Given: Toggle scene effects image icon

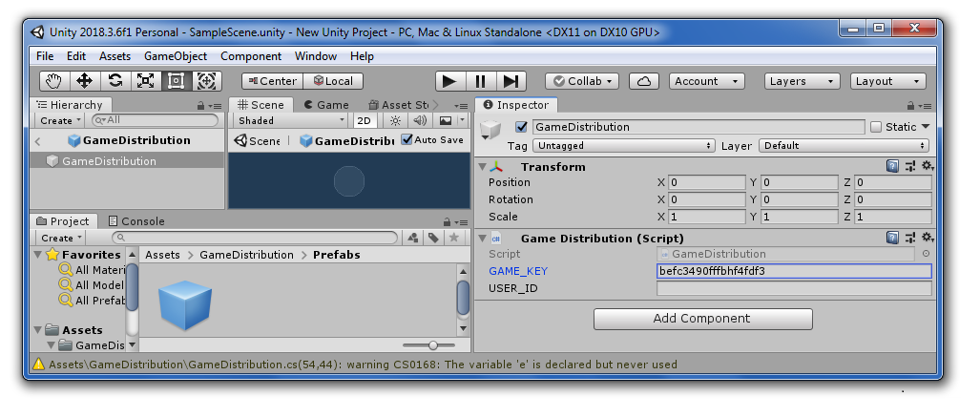Looking at the screenshot, I should pos(445,120).
